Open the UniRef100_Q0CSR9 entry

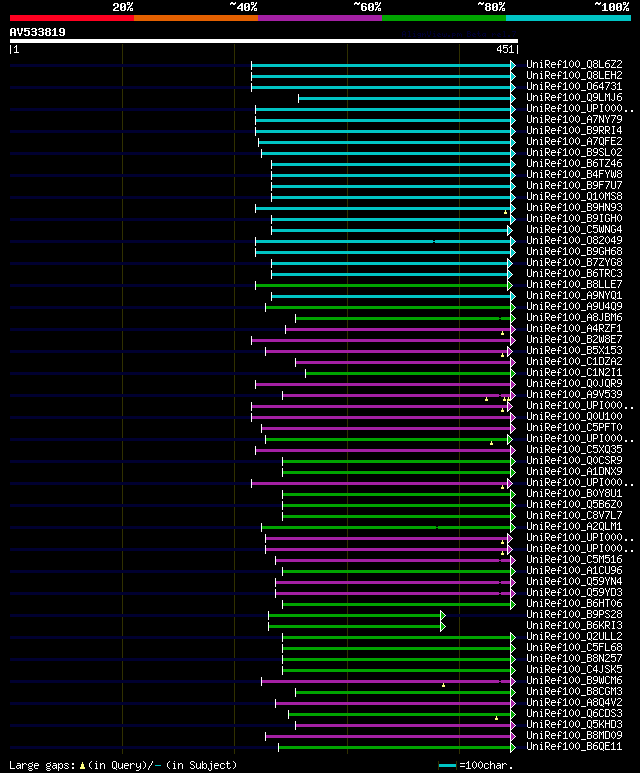coord(574,460)
